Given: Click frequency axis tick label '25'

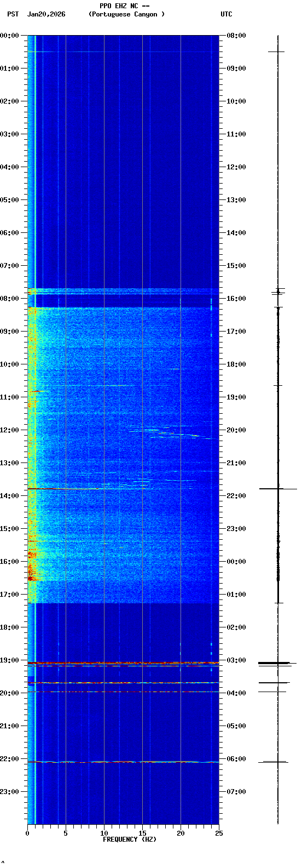Looking at the screenshot, I should coord(219,833).
